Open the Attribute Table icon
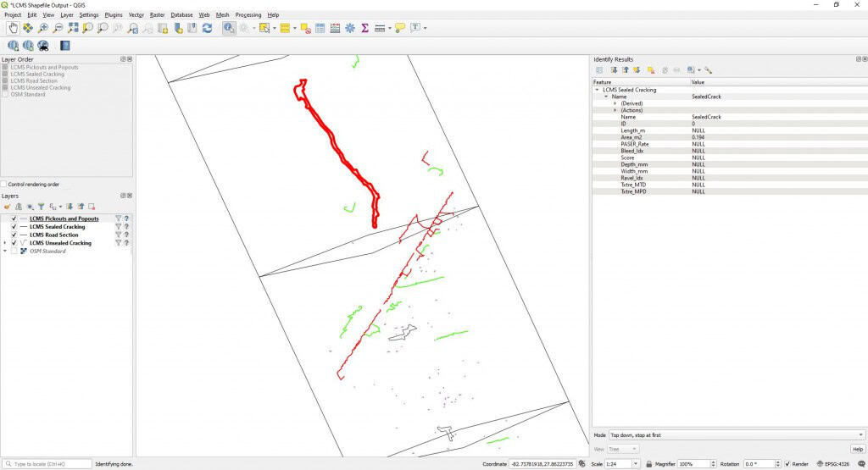868x470 pixels. [x=320, y=28]
